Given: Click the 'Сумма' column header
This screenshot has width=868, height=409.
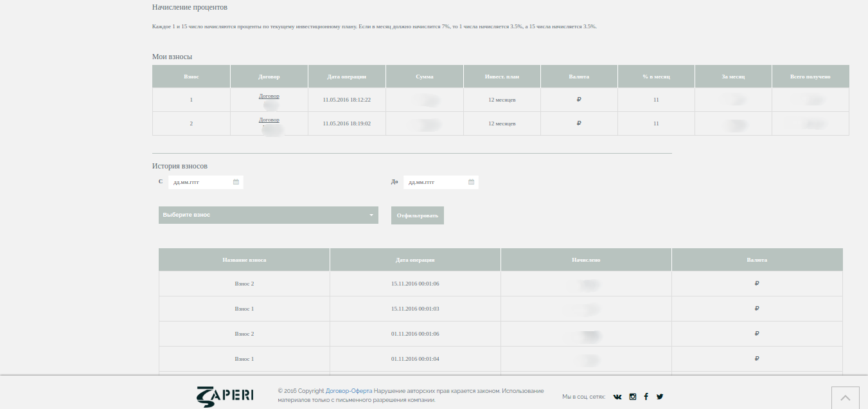Looking at the screenshot, I should pos(425,77).
